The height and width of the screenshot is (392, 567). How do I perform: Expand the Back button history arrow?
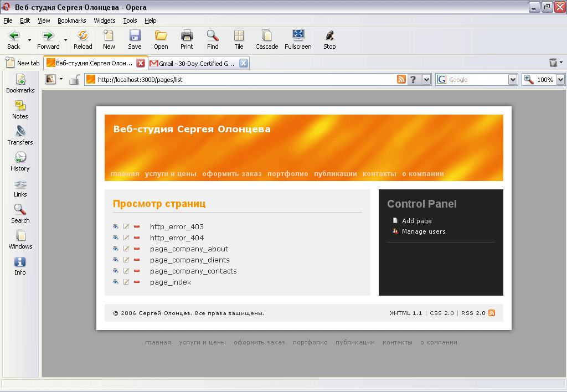coord(29,40)
